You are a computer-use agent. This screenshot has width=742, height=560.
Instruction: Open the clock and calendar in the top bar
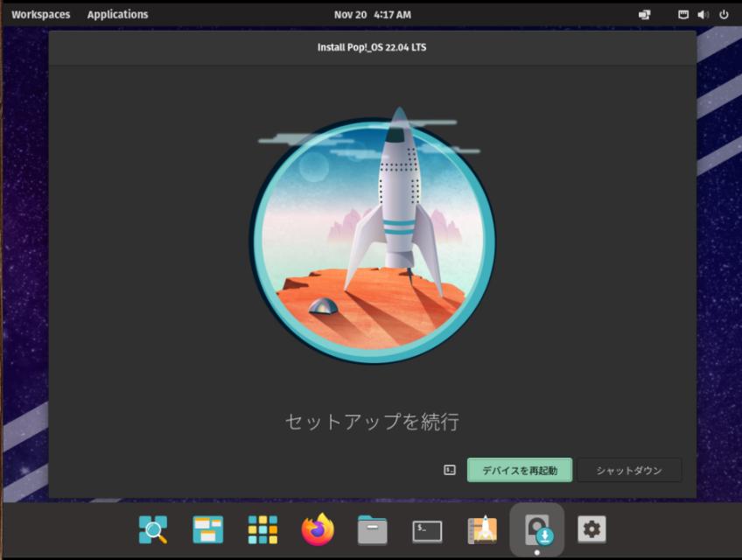373,15
